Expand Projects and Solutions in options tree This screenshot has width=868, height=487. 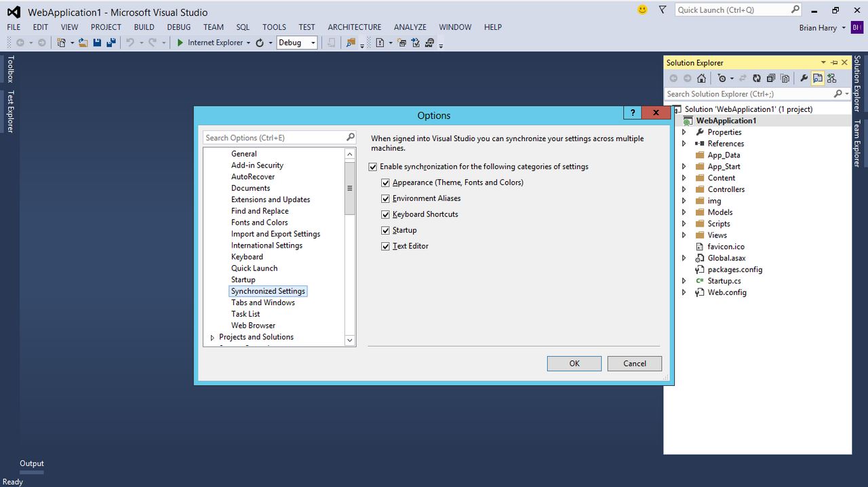click(x=212, y=337)
